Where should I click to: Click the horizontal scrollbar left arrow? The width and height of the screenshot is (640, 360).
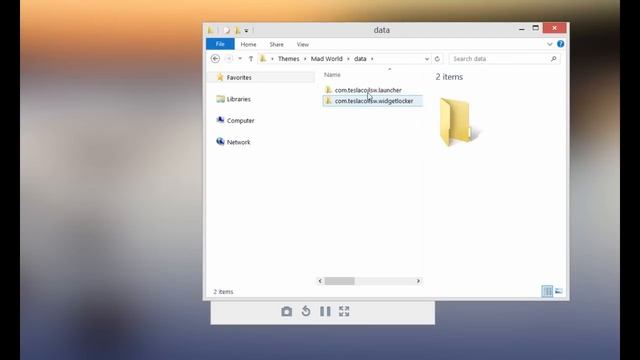(320, 281)
